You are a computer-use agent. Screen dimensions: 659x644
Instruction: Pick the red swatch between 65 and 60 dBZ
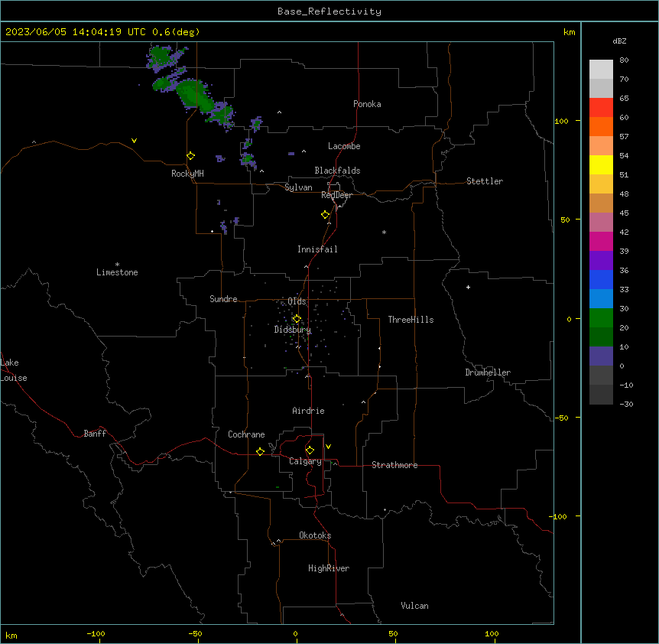(601, 108)
